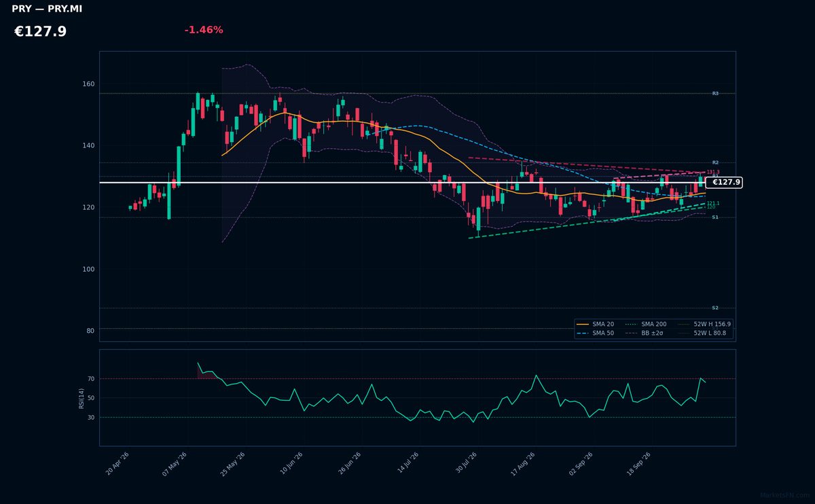Click the 20 Apr '26 date label

point(118,463)
